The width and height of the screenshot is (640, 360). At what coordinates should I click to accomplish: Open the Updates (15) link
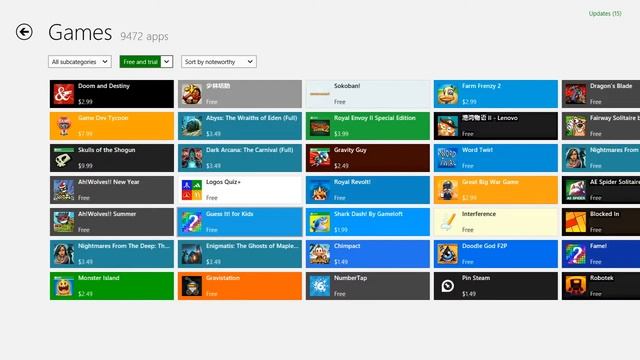pos(605,13)
